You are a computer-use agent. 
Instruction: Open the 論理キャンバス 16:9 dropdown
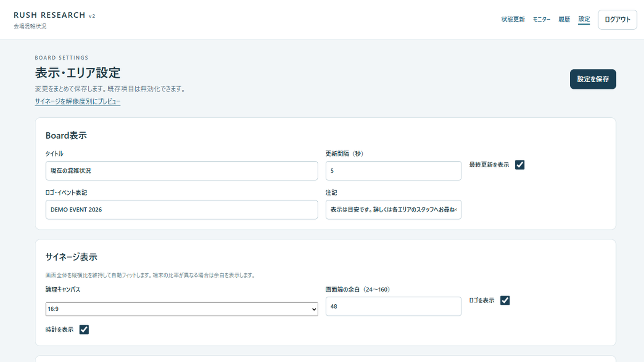(182, 309)
